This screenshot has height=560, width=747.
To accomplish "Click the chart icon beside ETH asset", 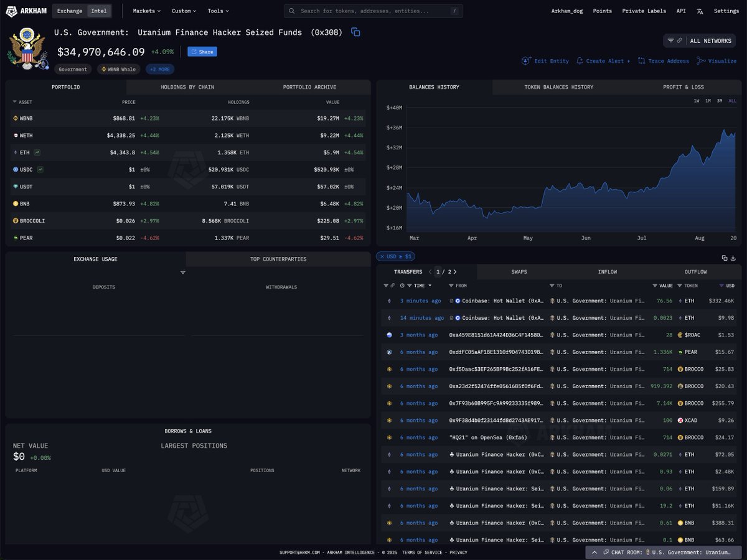I will pos(37,152).
